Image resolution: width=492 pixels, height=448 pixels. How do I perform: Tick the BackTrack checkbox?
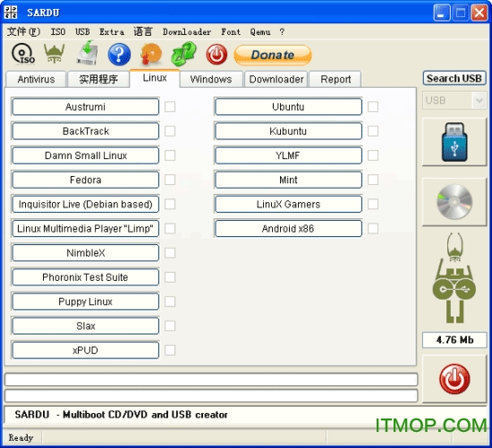(170, 131)
